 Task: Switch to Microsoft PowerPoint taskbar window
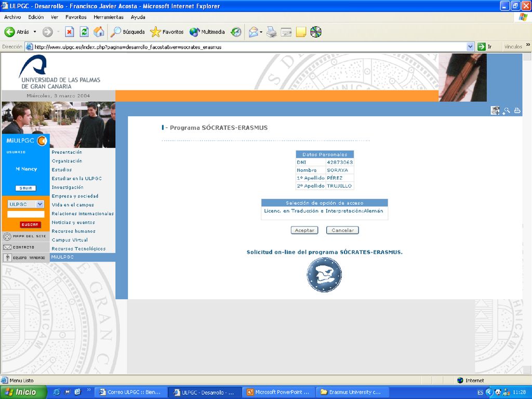point(278,392)
